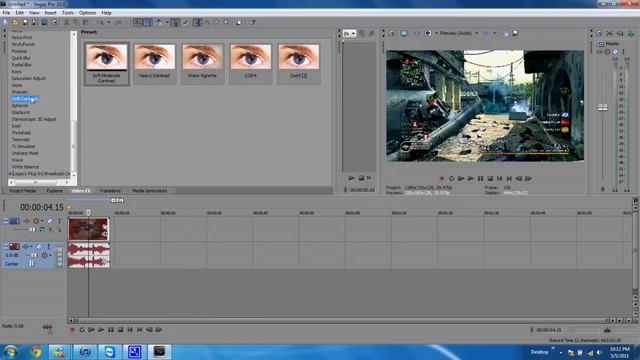Launch Google Chrome from the taskbar

(36, 351)
